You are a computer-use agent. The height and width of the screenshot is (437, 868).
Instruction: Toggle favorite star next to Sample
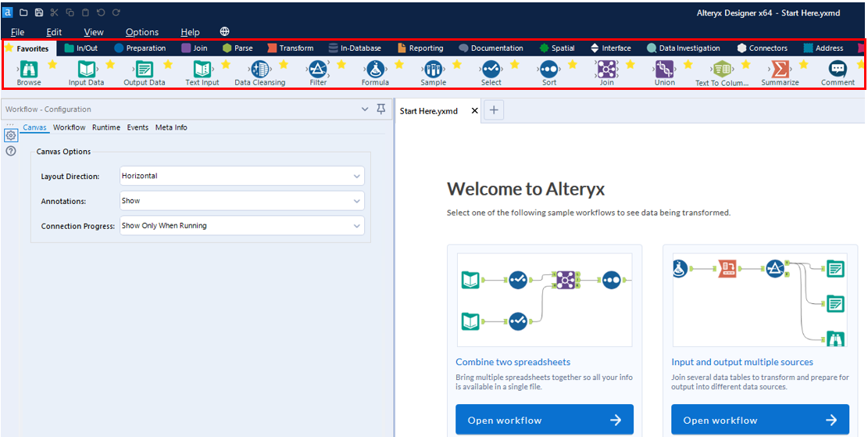pos(457,64)
